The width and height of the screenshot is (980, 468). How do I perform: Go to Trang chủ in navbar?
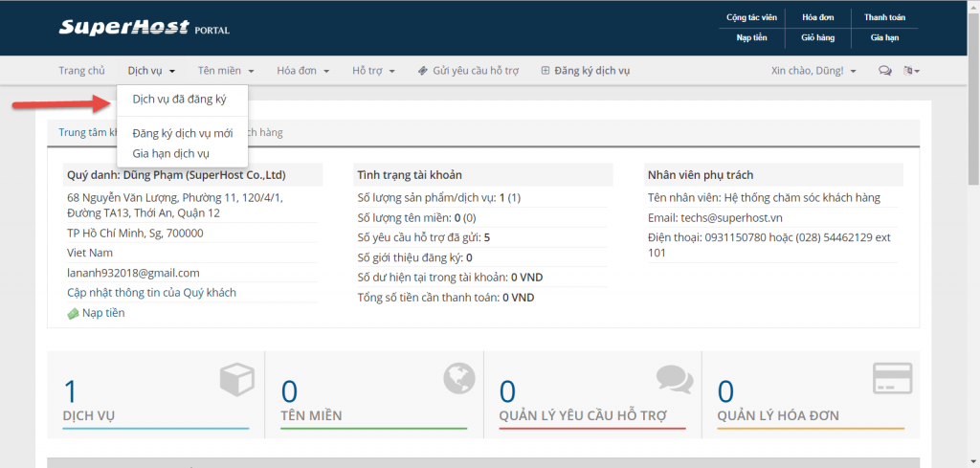coord(81,71)
